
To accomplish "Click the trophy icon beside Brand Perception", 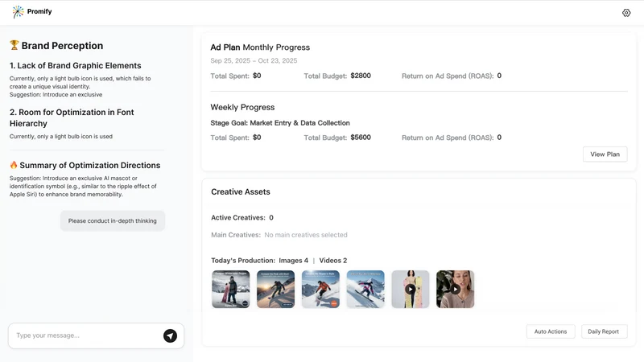I will [14, 45].
